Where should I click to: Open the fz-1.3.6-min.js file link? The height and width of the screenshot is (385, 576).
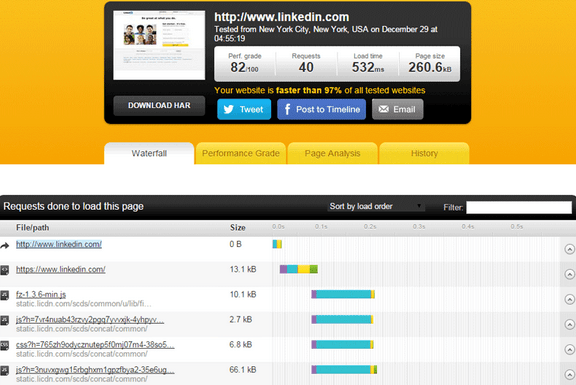[41, 294]
